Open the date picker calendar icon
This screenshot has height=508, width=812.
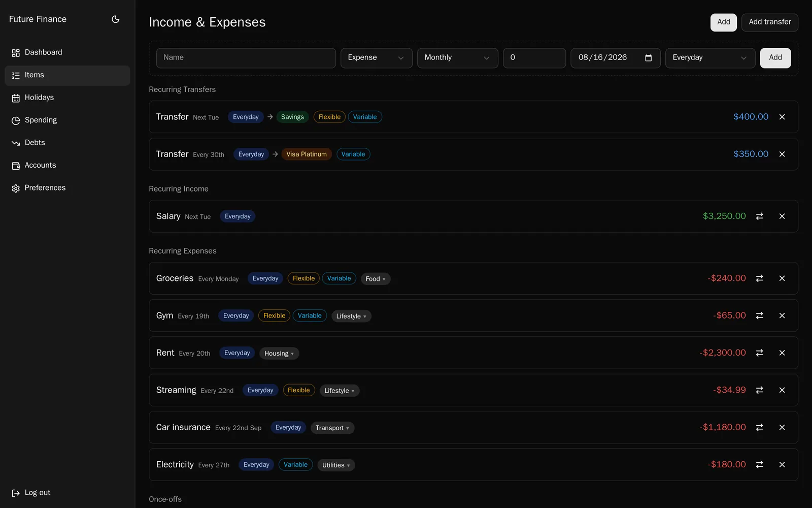click(648, 58)
